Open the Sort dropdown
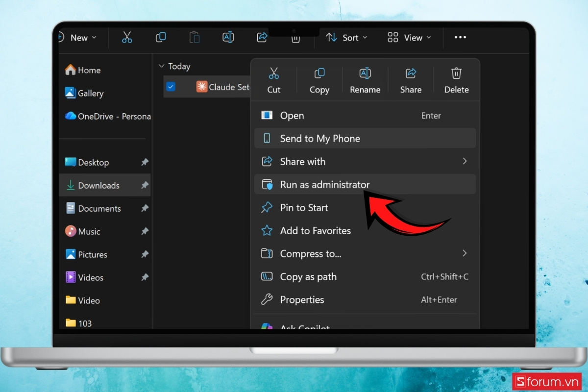This screenshot has height=392, width=588. point(346,38)
